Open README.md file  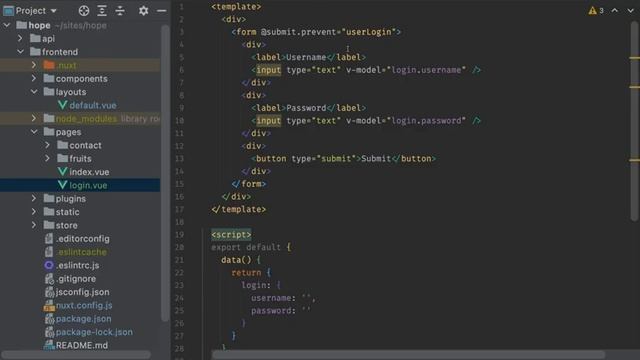[x=82, y=345]
